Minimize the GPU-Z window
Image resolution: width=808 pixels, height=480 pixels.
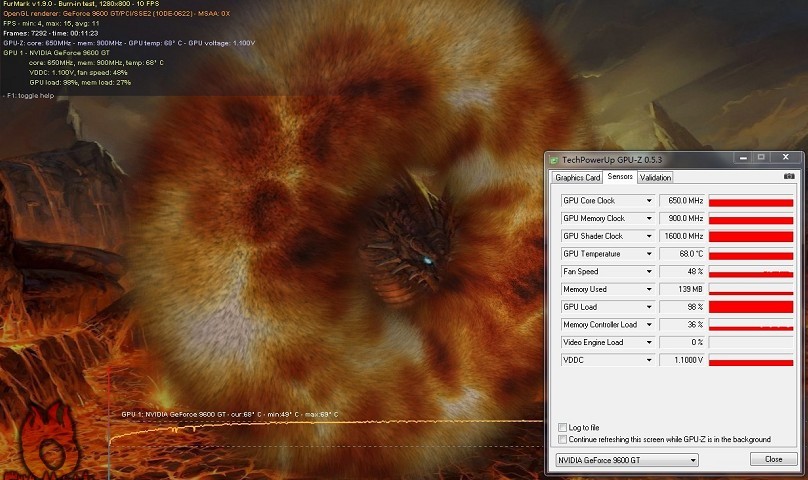pos(743,158)
